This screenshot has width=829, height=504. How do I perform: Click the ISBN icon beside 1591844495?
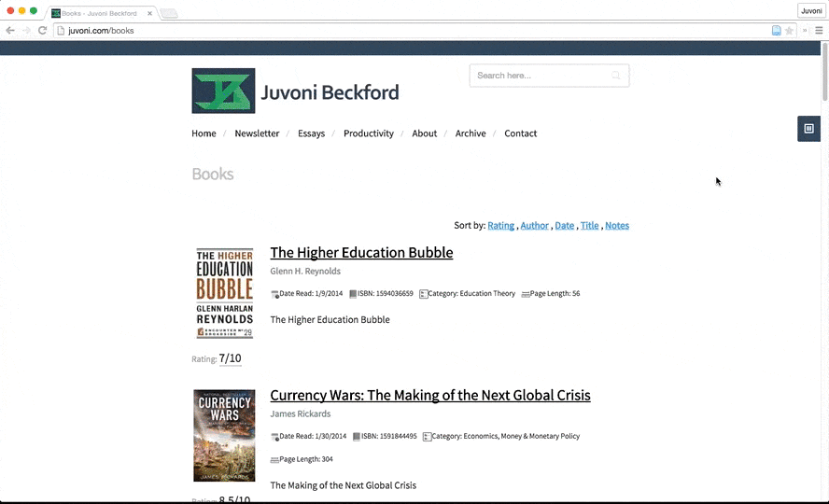pos(357,437)
